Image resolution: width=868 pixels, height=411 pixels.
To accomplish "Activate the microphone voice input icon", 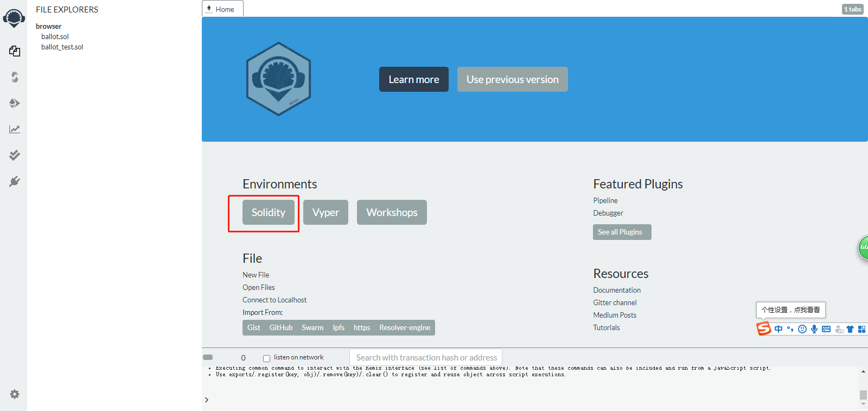I will click(x=814, y=329).
